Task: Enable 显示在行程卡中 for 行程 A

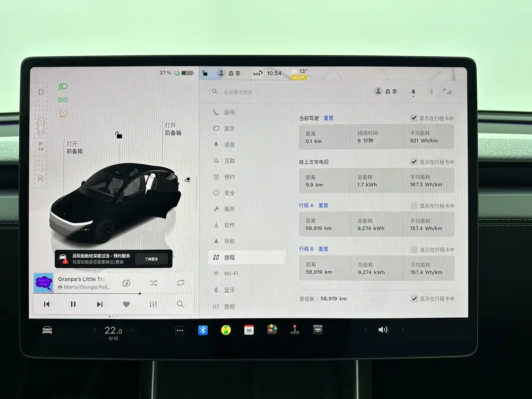Action: 414,205
